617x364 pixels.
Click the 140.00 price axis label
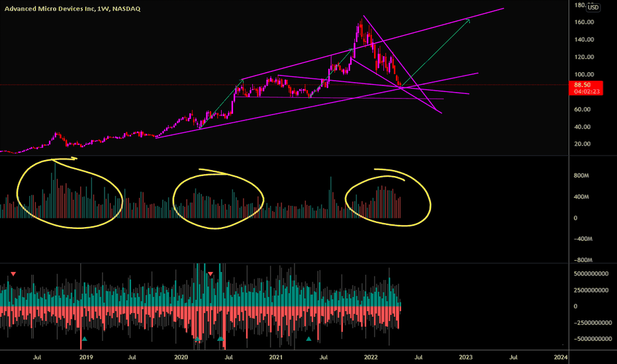coord(584,39)
